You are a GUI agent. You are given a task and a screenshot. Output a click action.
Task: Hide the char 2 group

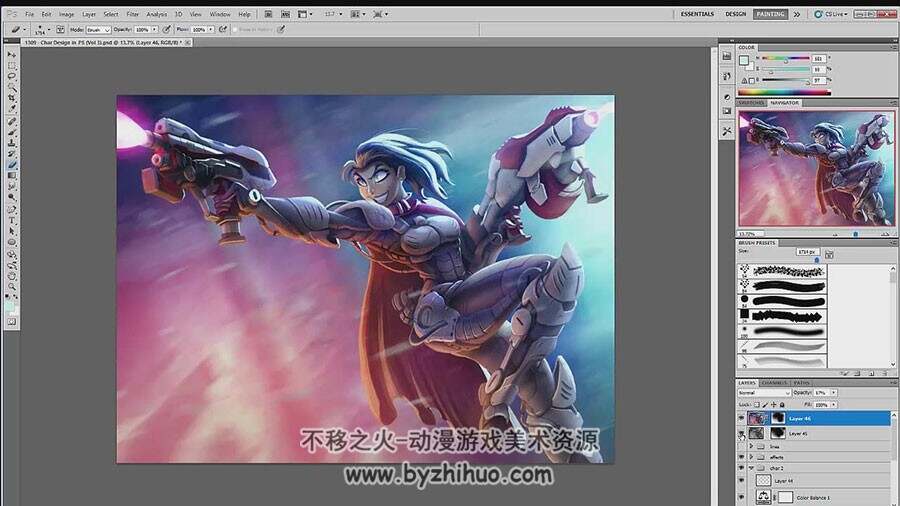(741, 468)
